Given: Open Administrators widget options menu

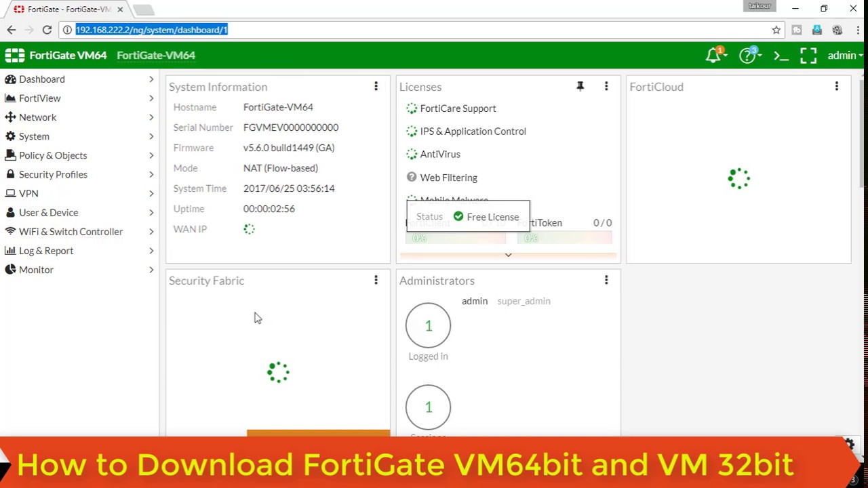Looking at the screenshot, I should tap(606, 280).
